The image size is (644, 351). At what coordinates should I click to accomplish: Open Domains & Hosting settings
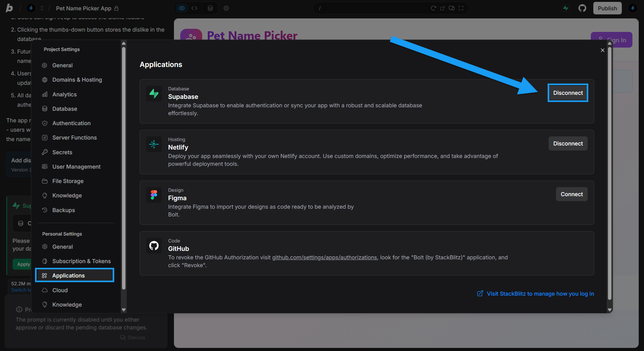(x=77, y=80)
